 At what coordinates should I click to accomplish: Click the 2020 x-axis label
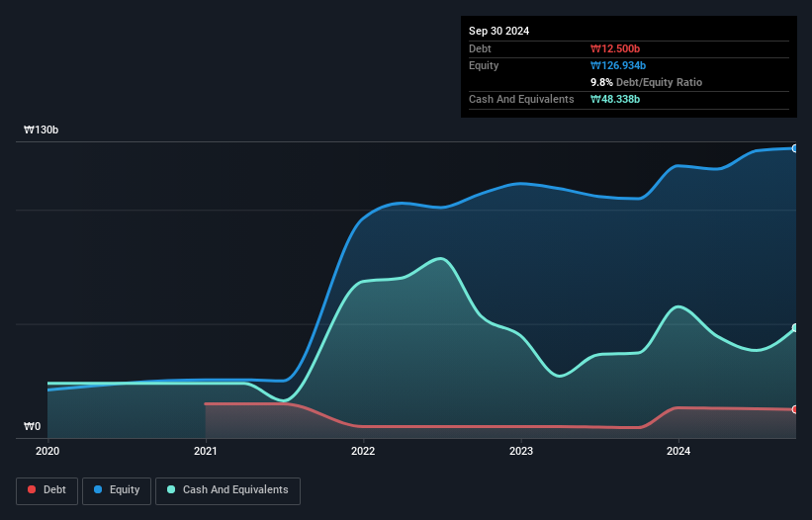47,451
